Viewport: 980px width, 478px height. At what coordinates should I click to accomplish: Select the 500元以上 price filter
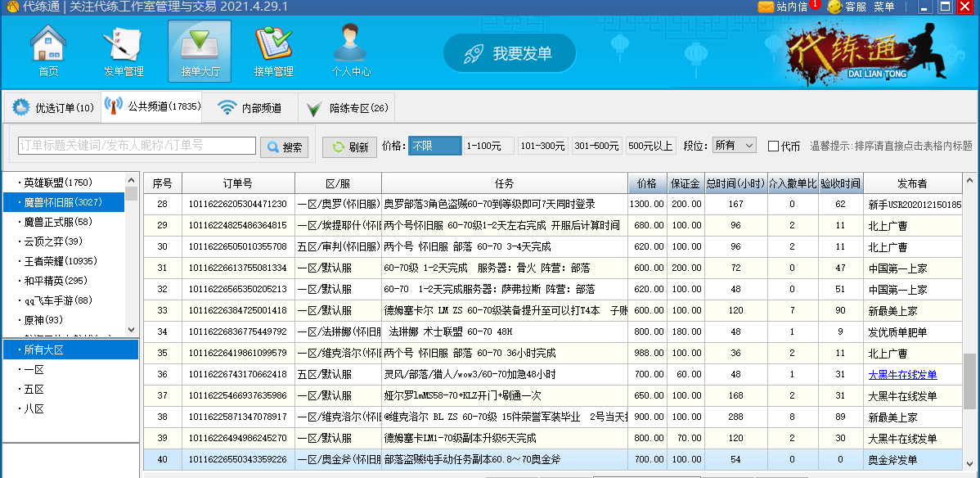coord(650,146)
